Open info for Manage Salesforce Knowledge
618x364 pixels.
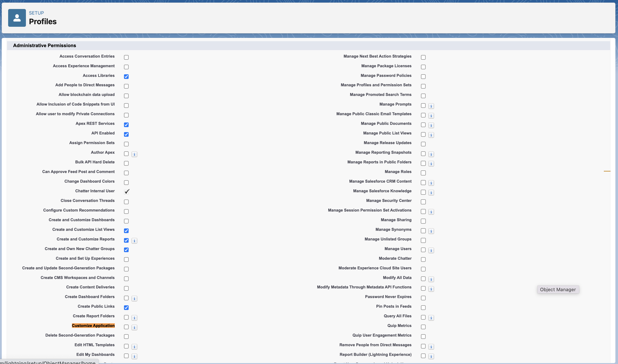pyautogui.click(x=431, y=193)
